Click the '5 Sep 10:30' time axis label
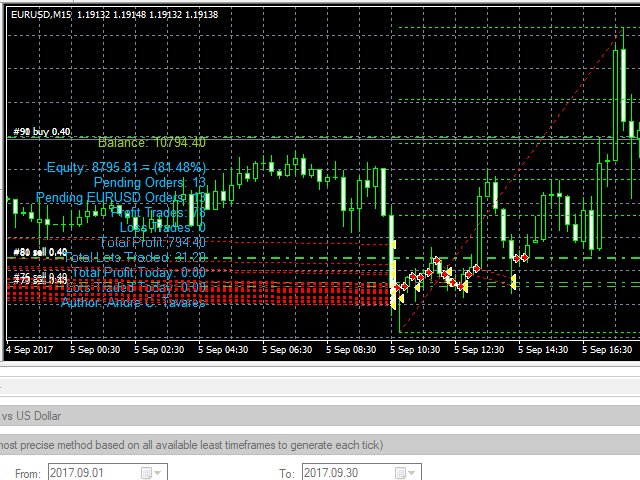 pos(415,350)
